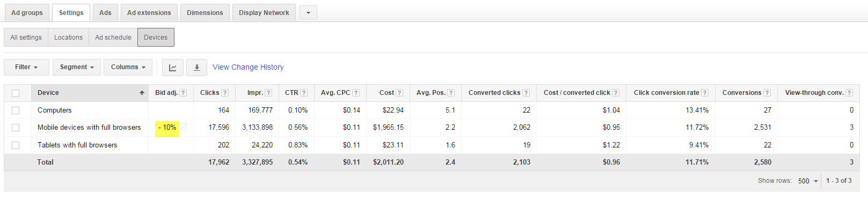Screen dimensions: 868x200
Task: Sort by Click conversion rate header
Action: tap(666, 93)
